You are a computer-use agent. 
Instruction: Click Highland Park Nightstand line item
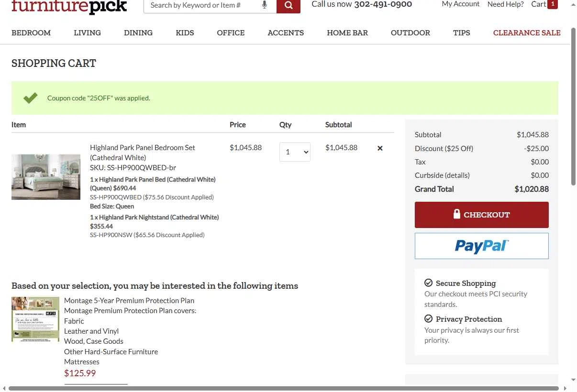click(155, 222)
